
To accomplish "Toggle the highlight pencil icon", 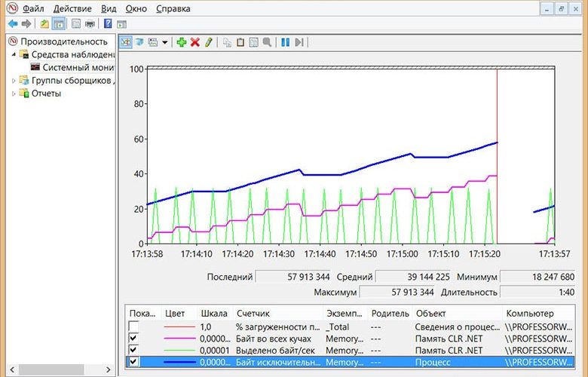I will coord(209,42).
